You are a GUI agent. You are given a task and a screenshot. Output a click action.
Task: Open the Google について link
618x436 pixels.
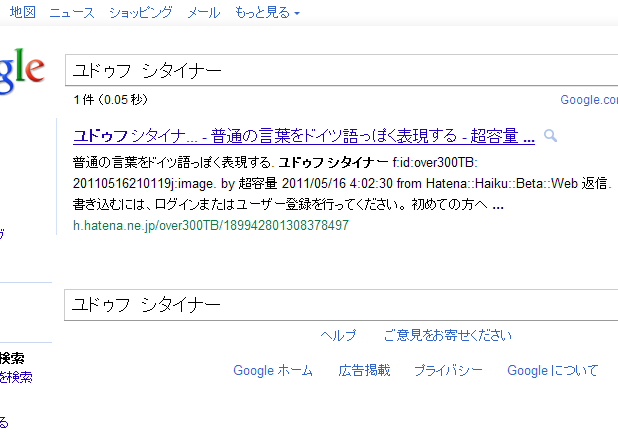tap(553, 371)
